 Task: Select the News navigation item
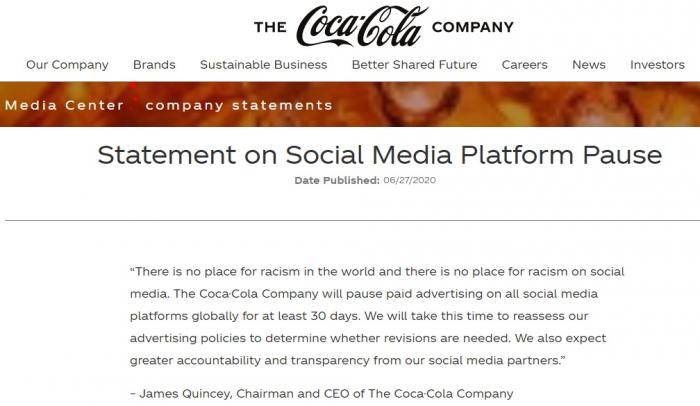(589, 65)
